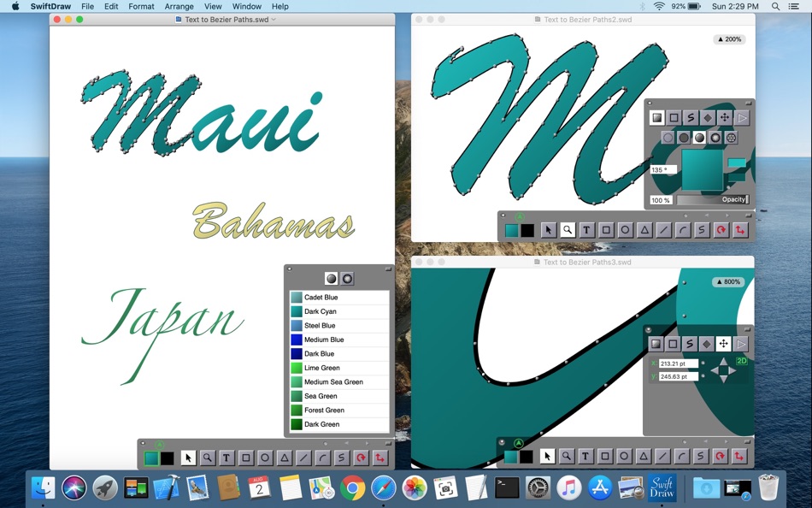This screenshot has height=508, width=812.
Task: Open the move-arrows position tab in Paths2 inspector
Action: click(725, 118)
